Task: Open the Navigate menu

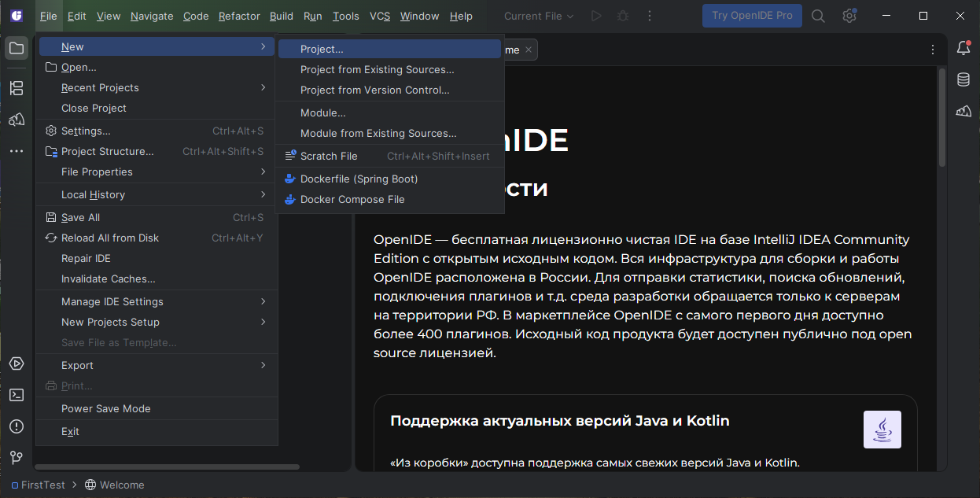Action: coord(152,16)
